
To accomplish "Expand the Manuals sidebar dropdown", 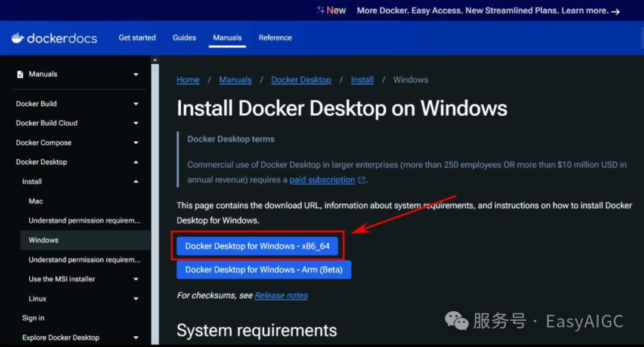I will click(136, 75).
